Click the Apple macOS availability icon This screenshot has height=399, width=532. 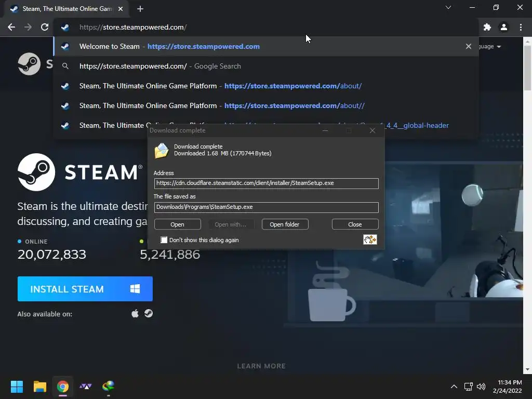[135, 313]
